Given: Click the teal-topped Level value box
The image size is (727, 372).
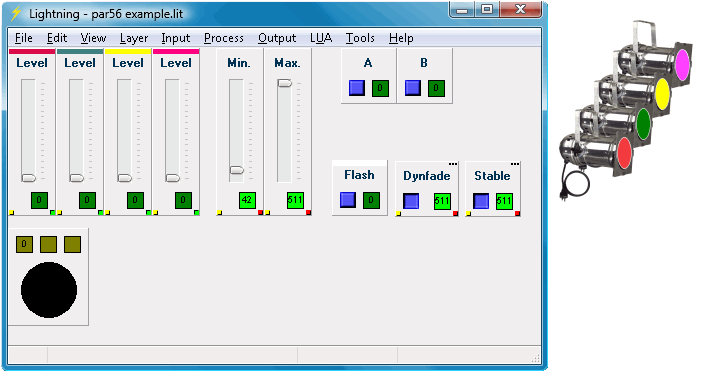Looking at the screenshot, I should click(87, 200).
